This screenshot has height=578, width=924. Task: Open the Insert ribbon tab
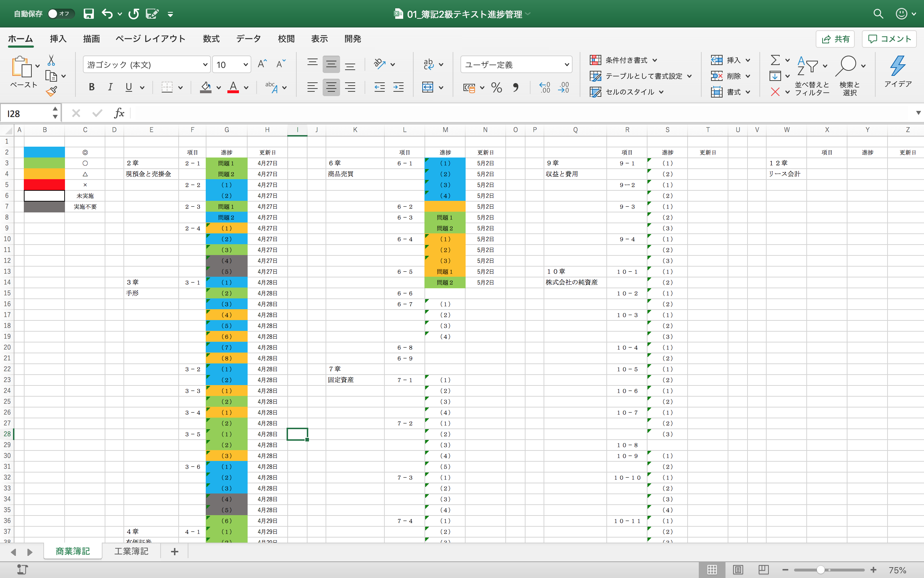[58, 39]
